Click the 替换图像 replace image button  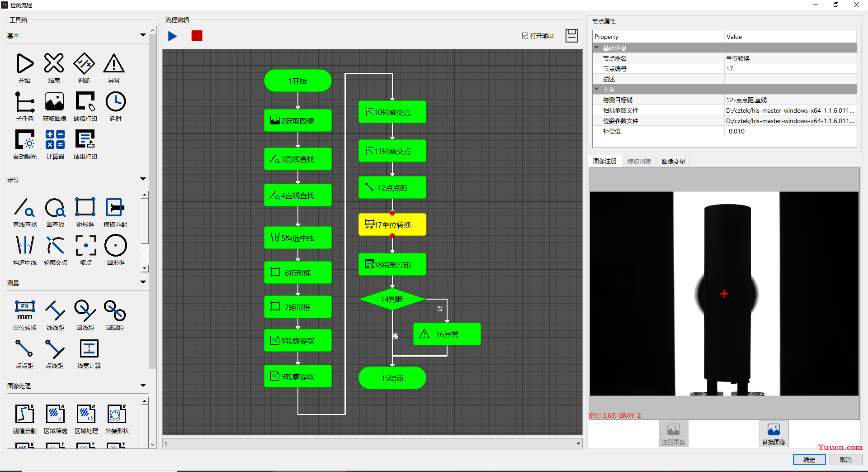tap(774, 434)
